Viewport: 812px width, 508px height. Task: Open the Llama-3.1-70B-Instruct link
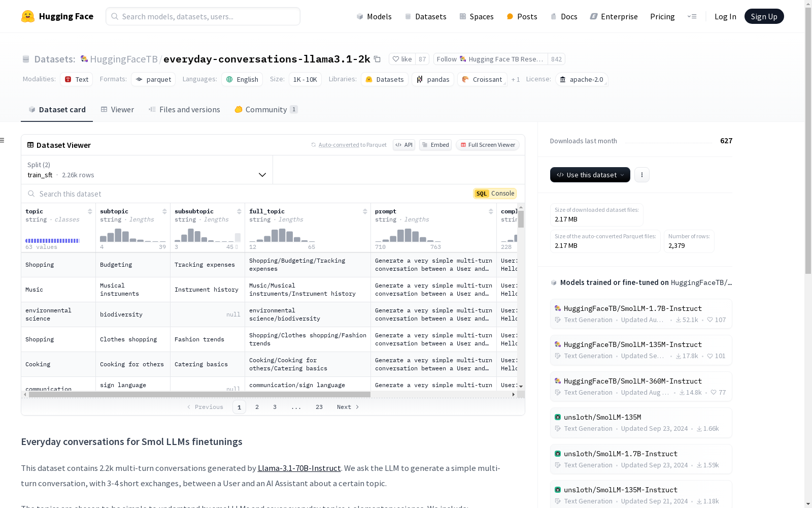tap(299, 468)
